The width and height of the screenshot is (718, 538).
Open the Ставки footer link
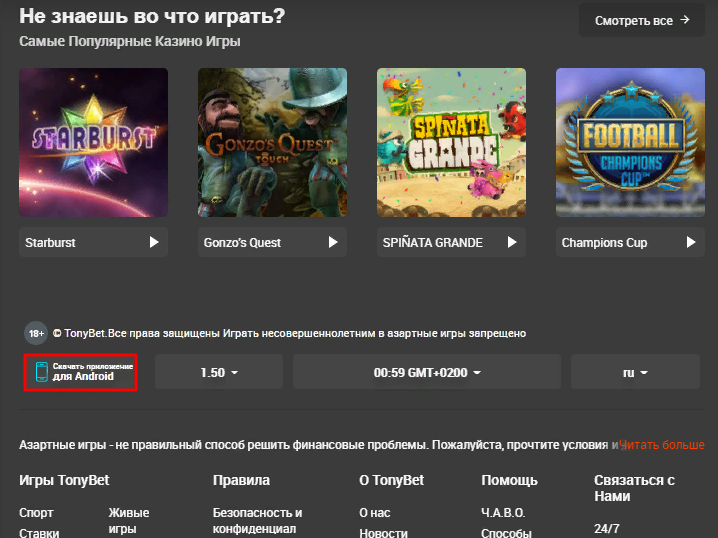coord(39,533)
